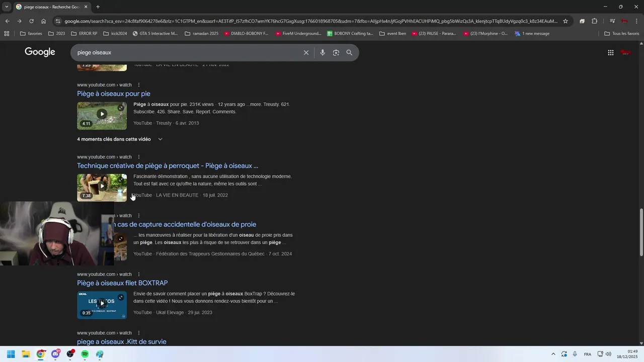Open the Chrome extensions puzzle menu
This screenshot has width=644, height=362.
tap(594, 21)
